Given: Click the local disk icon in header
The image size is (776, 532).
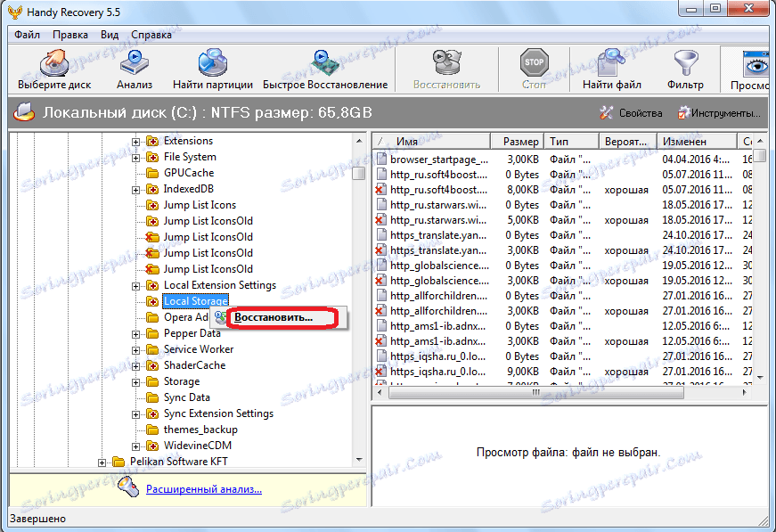Looking at the screenshot, I should pyautogui.click(x=24, y=112).
